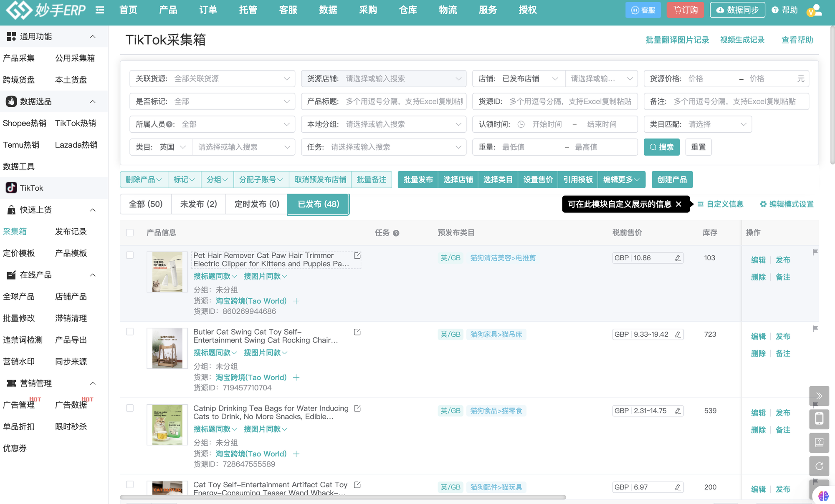Click help icon beside 所属人员
The width and height of the screenshot is (835, 504).
pos(169,124)
